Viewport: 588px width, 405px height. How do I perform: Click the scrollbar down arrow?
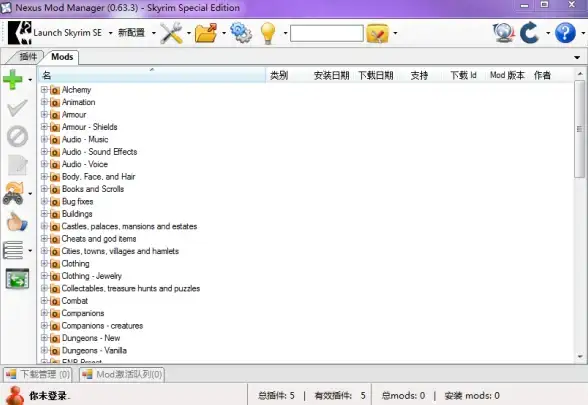580,357
